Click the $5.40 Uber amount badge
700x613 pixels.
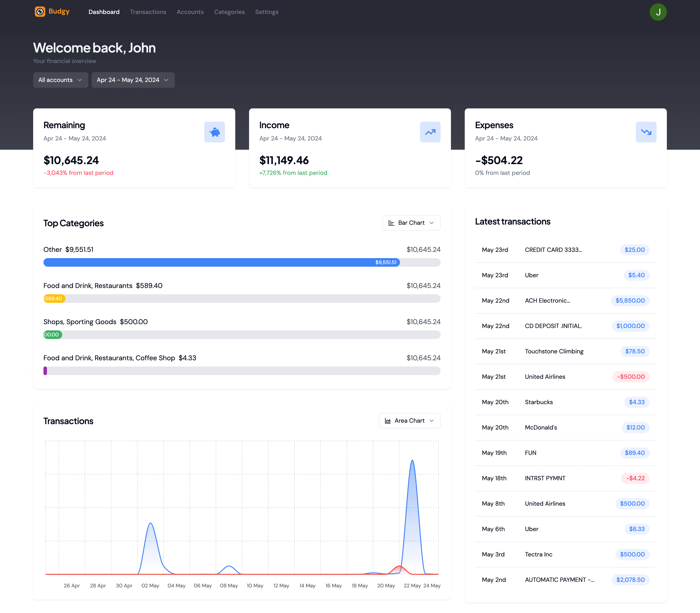[x=636, y=275]
